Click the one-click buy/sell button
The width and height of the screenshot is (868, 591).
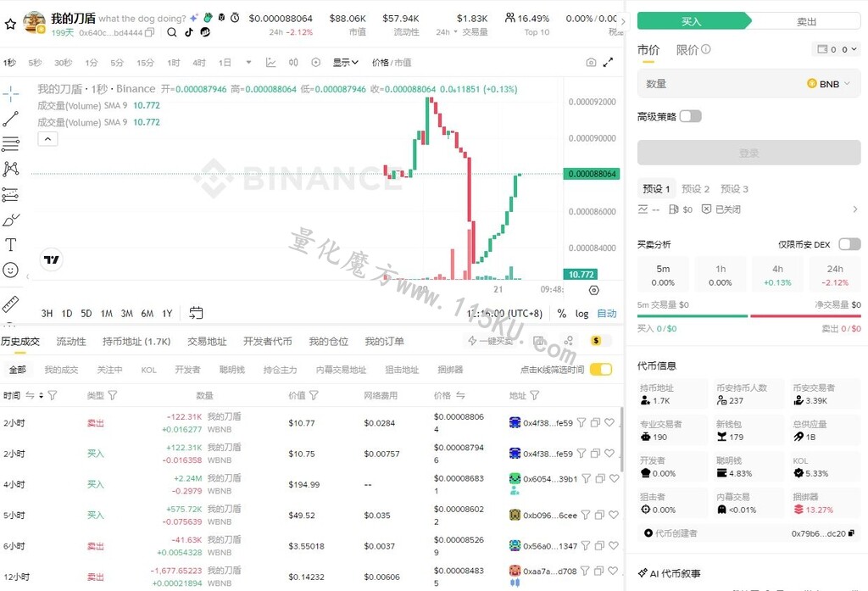[x=491, y=341]
